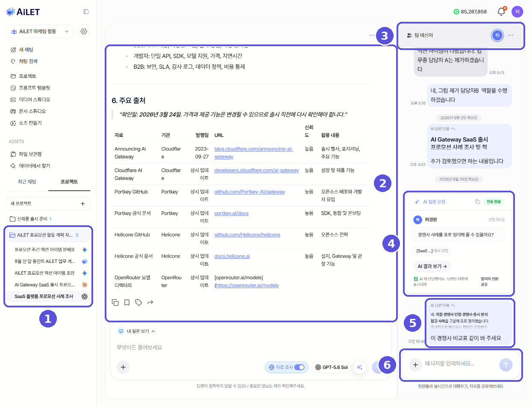The width and height of the screenshot is (532, 407).
Task: Open chat AiLET 프로모션 액션 아이템 초안
Action: click(x=48, y=273)
